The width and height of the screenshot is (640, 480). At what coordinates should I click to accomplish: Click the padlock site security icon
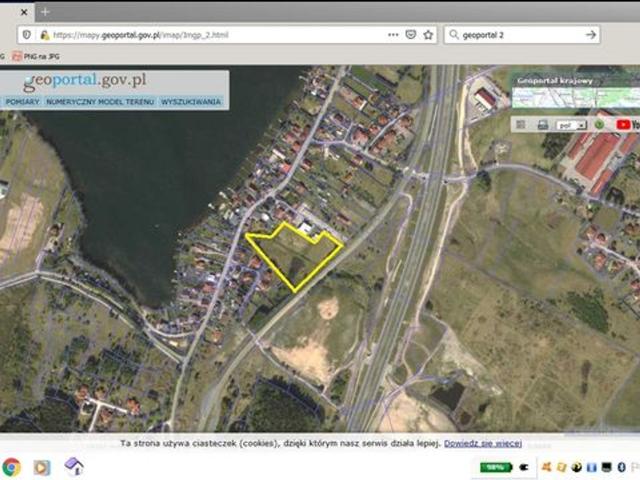[x=43, y=34]
